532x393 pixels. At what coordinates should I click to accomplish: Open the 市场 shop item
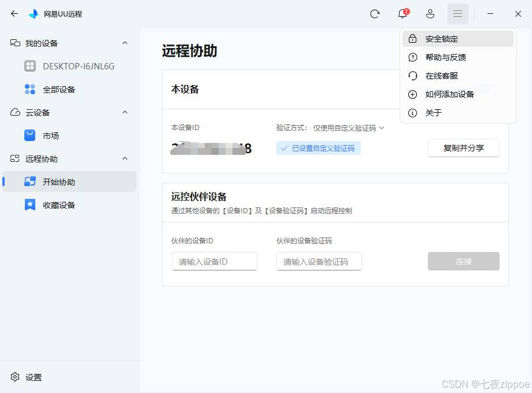50,136
